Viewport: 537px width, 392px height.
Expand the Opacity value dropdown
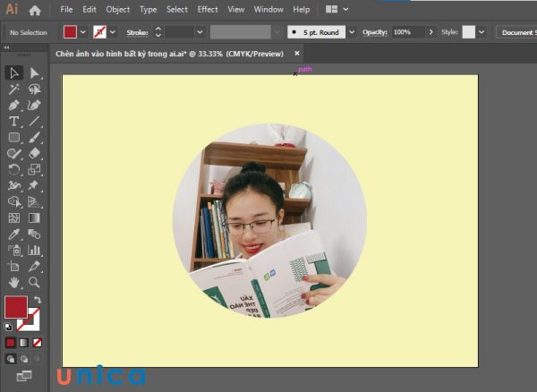coord(430,32)
